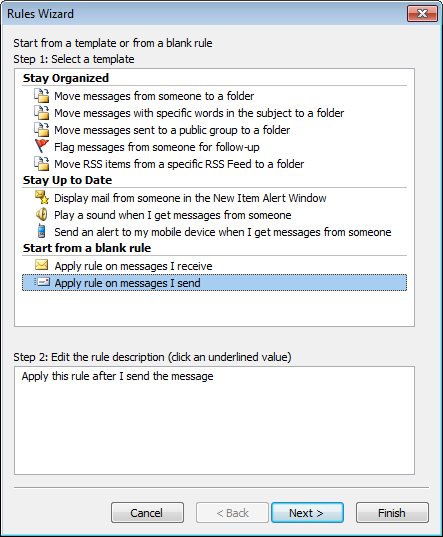Click the Finish button

(x=392, y=513)
